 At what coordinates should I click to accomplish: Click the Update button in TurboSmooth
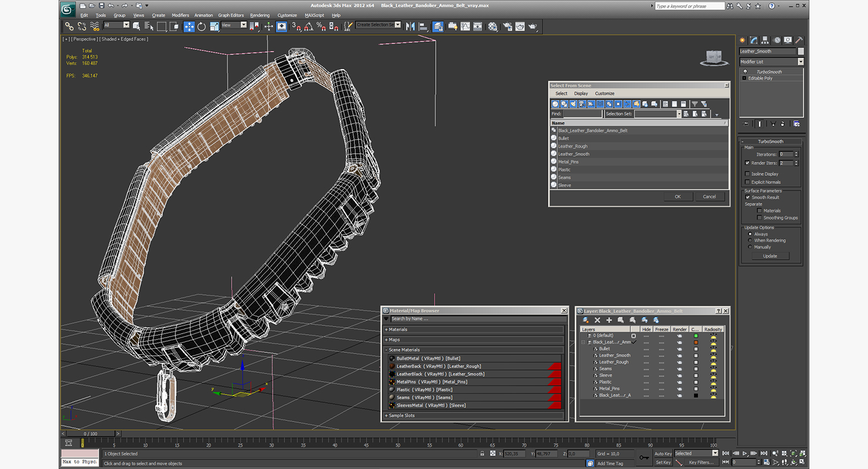pos(770,256)
